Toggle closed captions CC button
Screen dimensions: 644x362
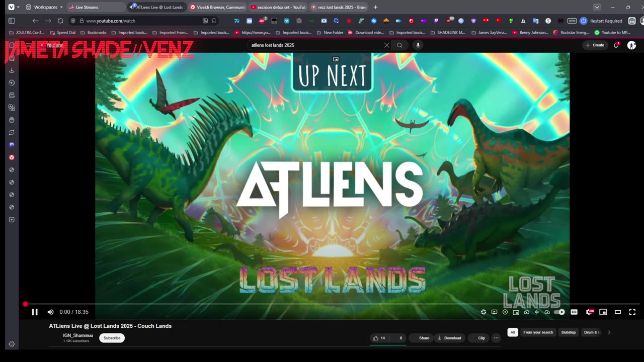click(x=574, y=312)
